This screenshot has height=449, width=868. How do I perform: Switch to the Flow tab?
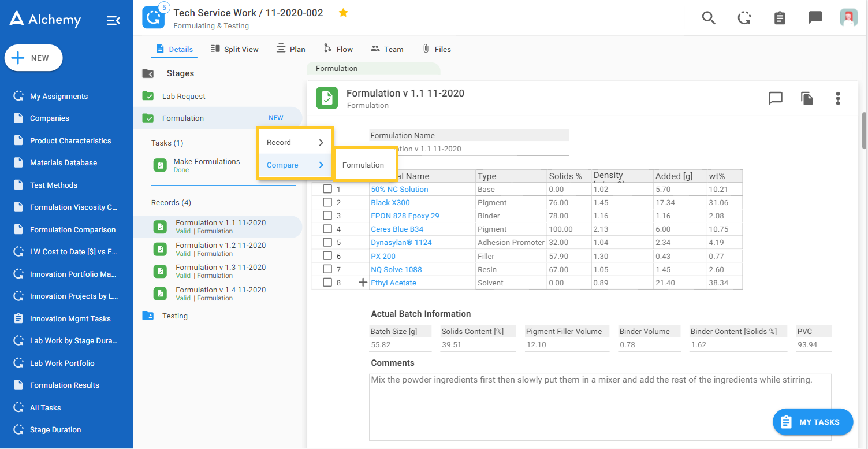pyautogui.click(x=338, y=49)
